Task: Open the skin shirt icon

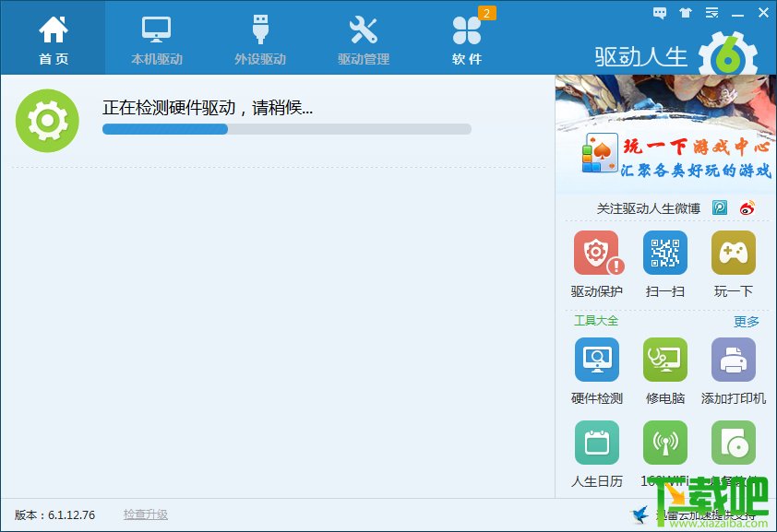Action: [686, 13]
